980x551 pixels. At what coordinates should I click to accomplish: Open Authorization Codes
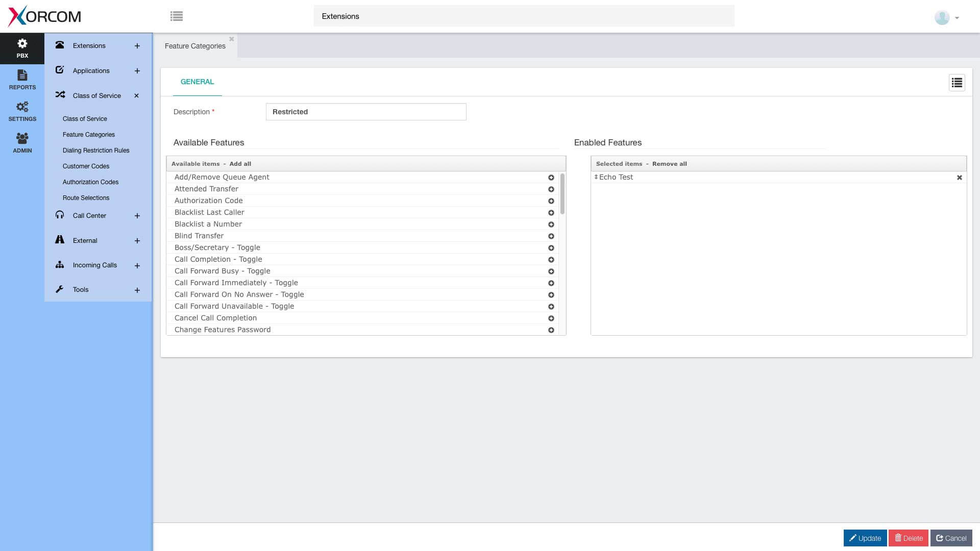90,182
